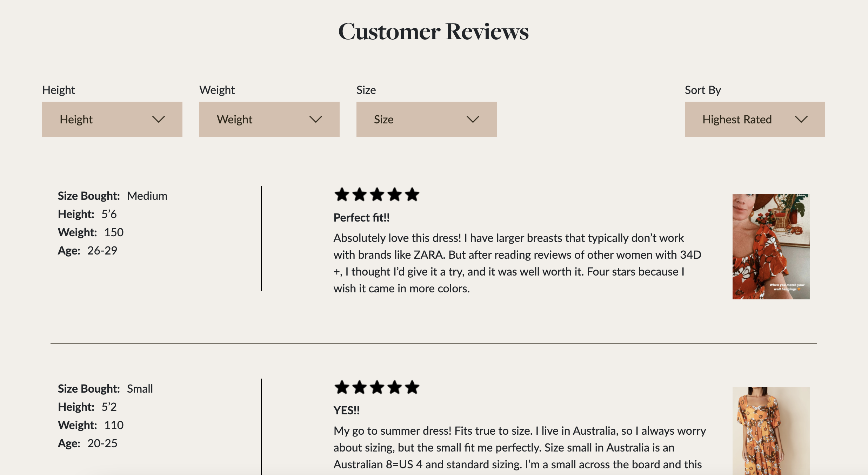
Task: Click first star of YES!! review
Action: [342, 387]
